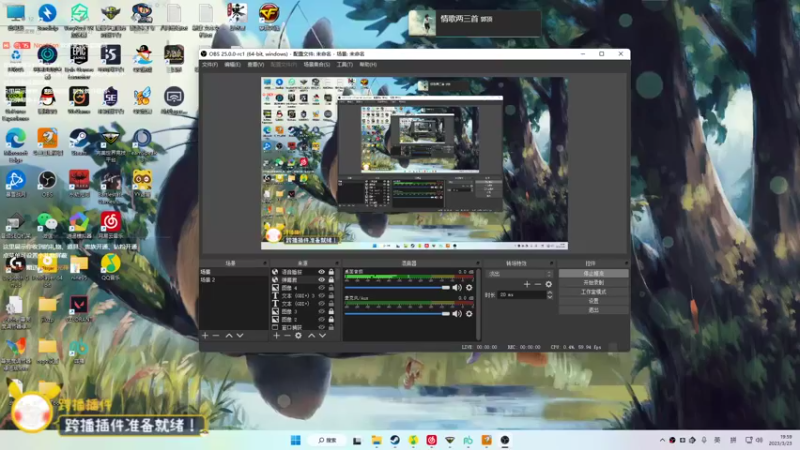Screen dimensions: 800x450
Task: Click the 退出 exit button in Controls
Action: pyautogui.click(x=593, y=310)
